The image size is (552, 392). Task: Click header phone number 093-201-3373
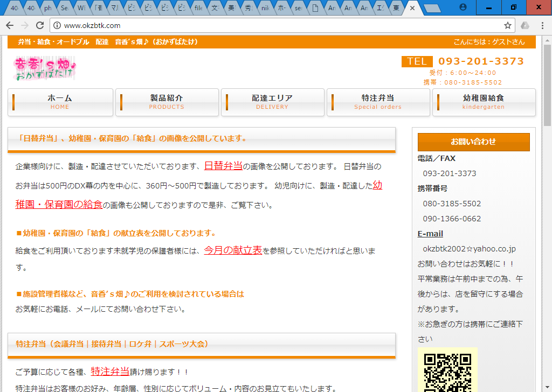(x=481, y=61)
